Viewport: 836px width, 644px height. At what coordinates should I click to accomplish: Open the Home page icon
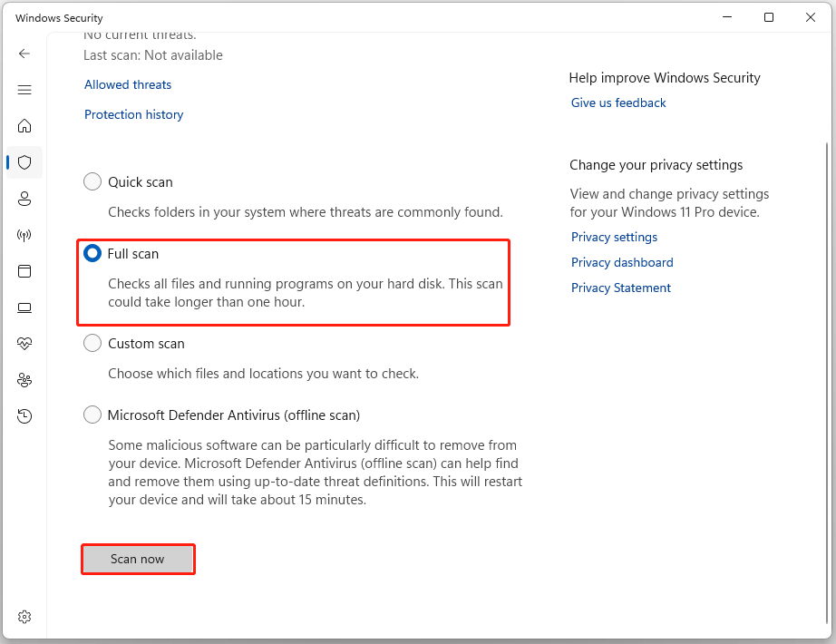click(24, 126)
